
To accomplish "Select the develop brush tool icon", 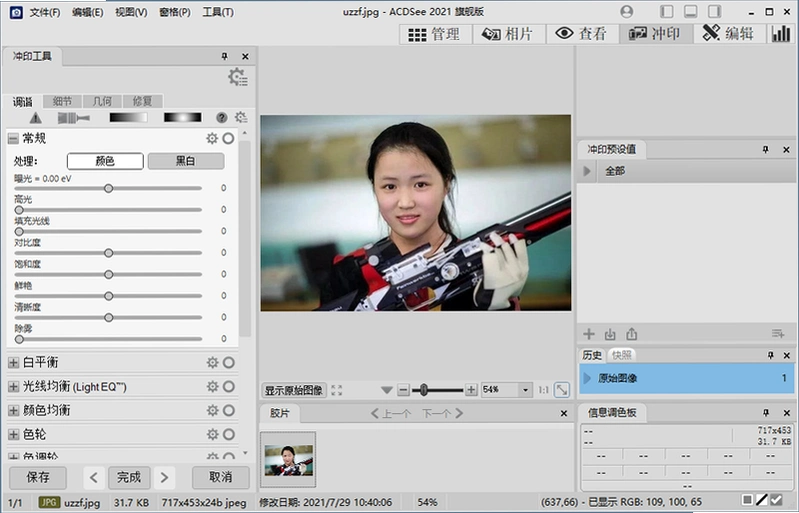I will pos(74,118).
